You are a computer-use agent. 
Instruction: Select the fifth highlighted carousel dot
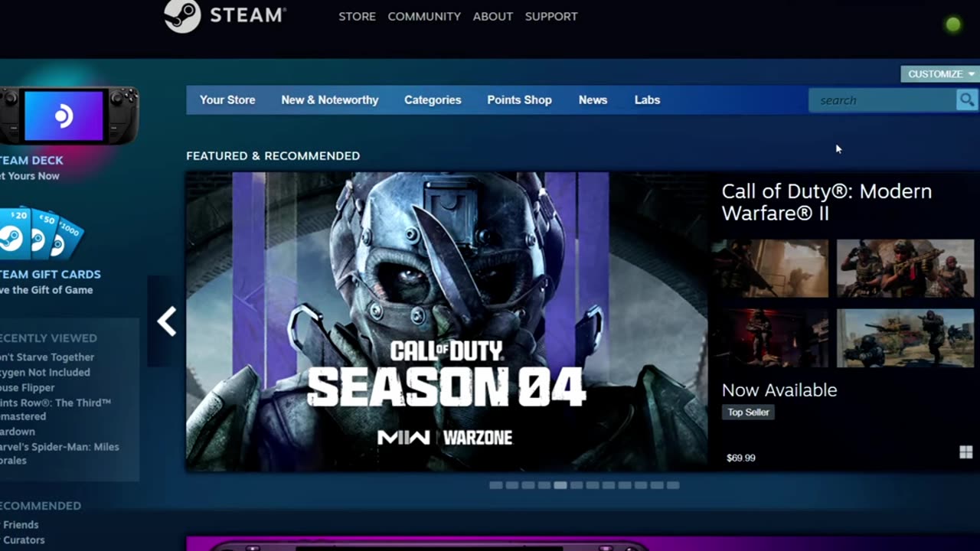(x=560, y=485)
